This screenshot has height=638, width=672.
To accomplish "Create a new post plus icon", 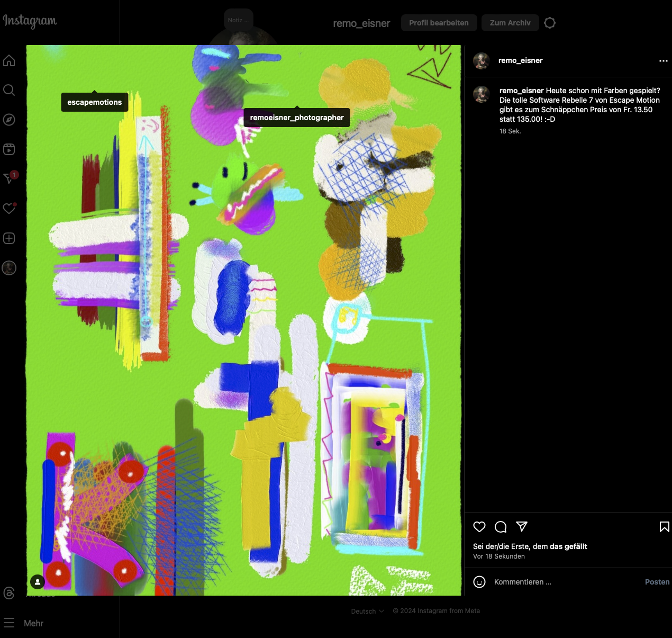I will pos(9,238).
